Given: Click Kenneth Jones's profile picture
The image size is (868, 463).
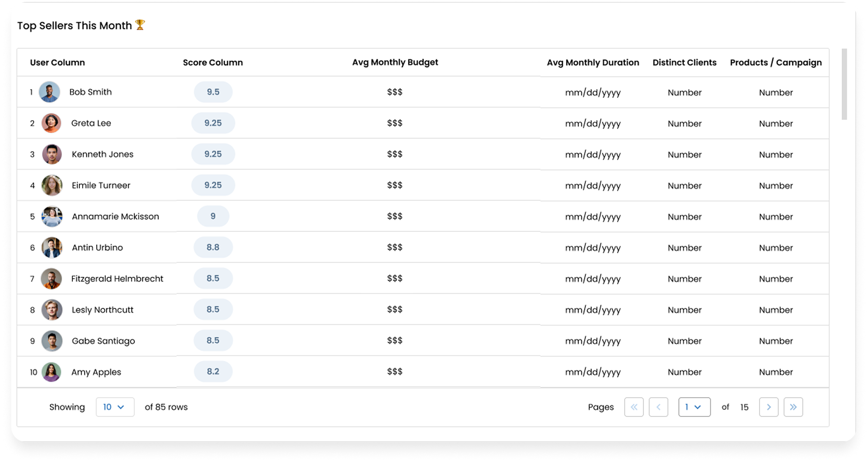Looking at the screenshot, I should pos(52,154).
